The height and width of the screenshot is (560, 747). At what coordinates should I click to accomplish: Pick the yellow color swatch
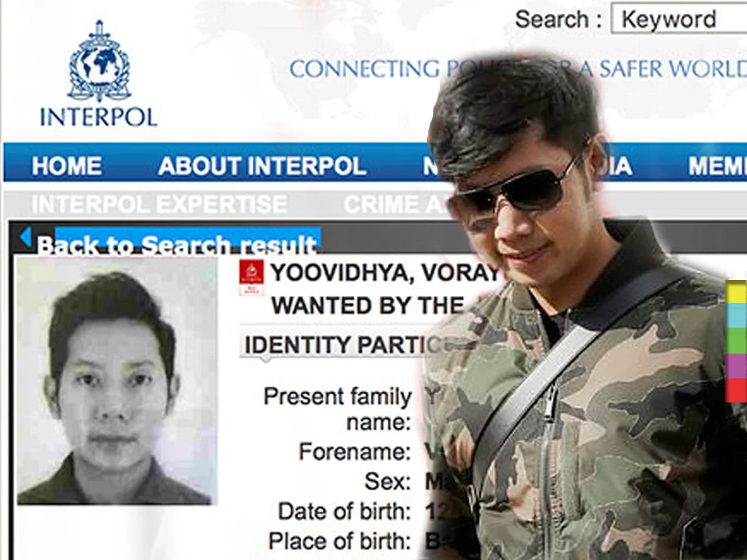click(x=737, y=292)
